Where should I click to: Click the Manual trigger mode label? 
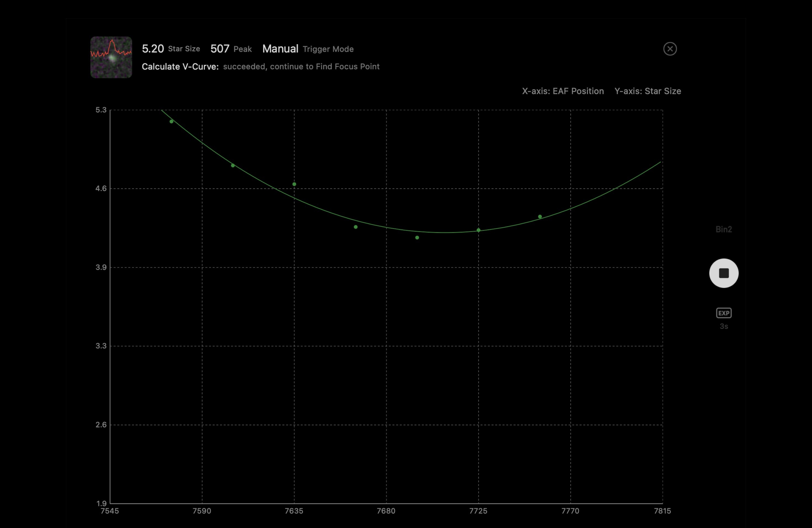(x=280, y=49)
